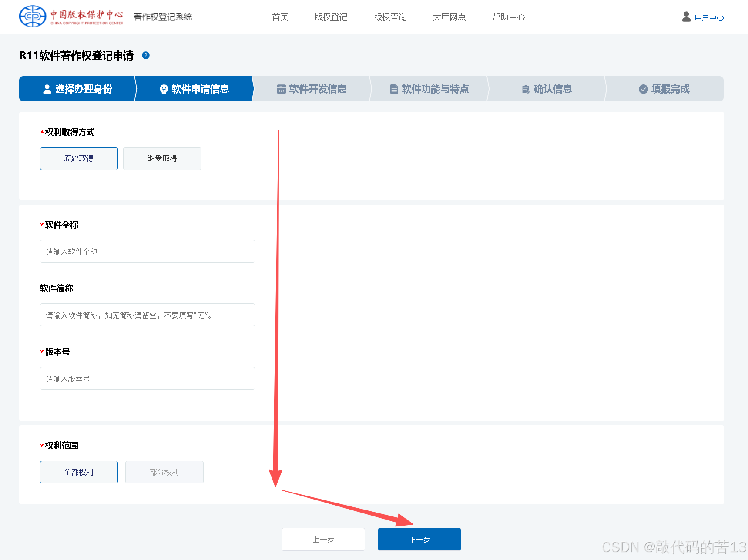Click the person icon in 选择办理身份 step
The image size is (748, 560).
pos(47,89)
